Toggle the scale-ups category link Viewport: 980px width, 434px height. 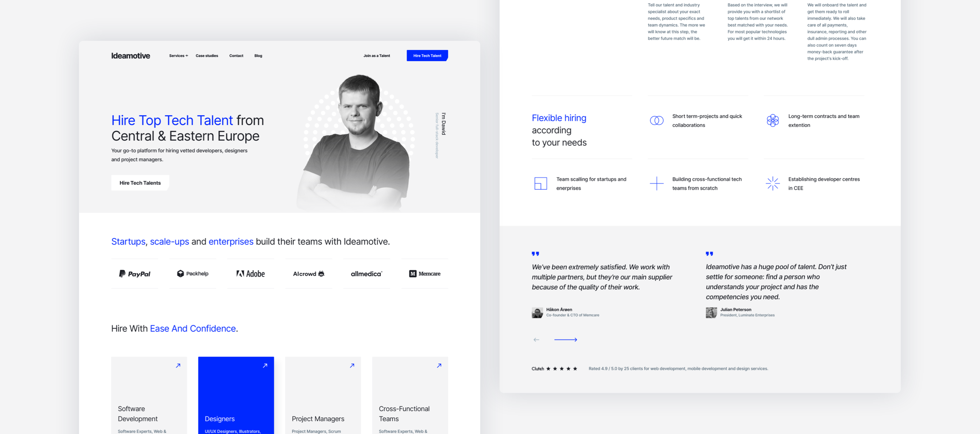click(169, 240)
